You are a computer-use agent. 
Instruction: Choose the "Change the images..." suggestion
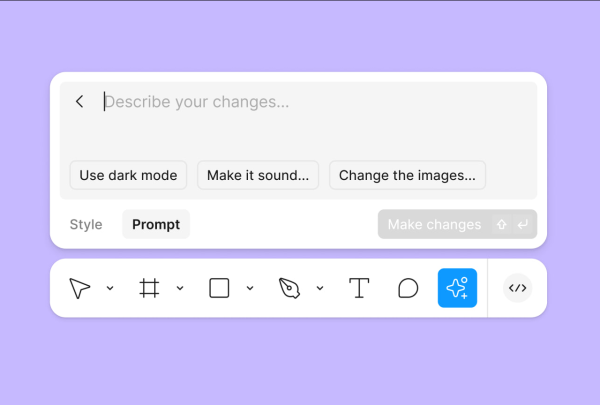click(407, 175)
